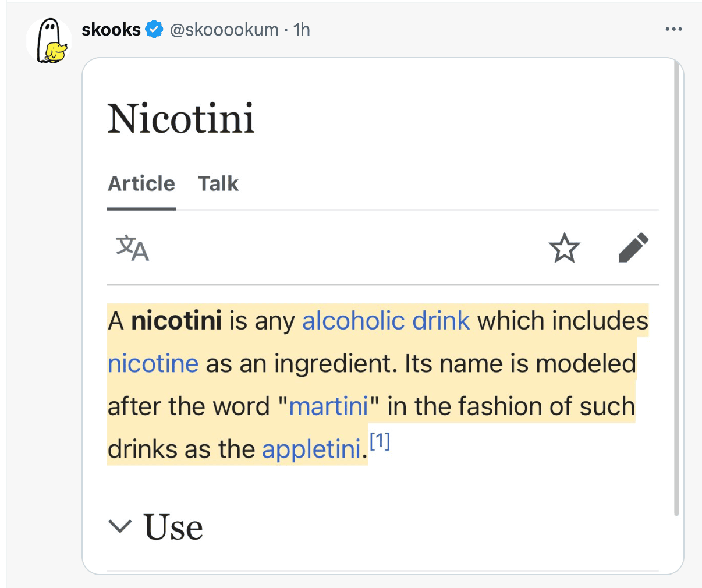The width and height of the screenshot is (702, 588).
Task: Click the star watchlist icon
Action: click(564, 248)
